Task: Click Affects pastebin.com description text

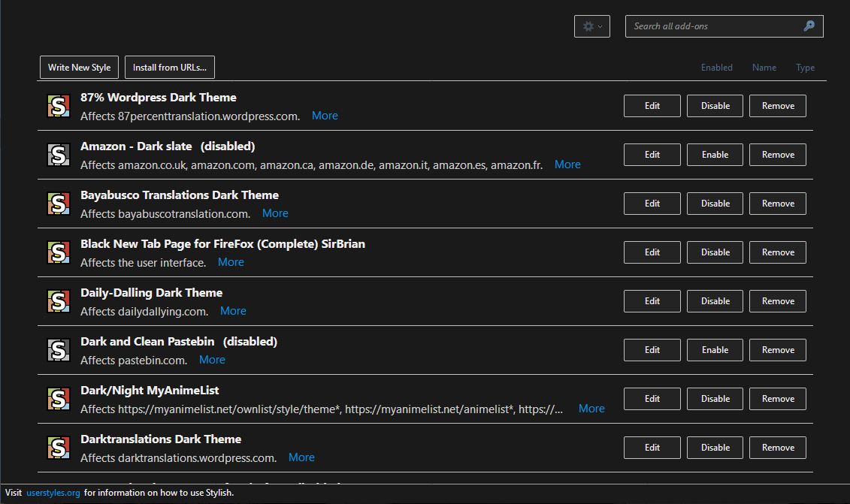Action: click(x=134, y=361)
